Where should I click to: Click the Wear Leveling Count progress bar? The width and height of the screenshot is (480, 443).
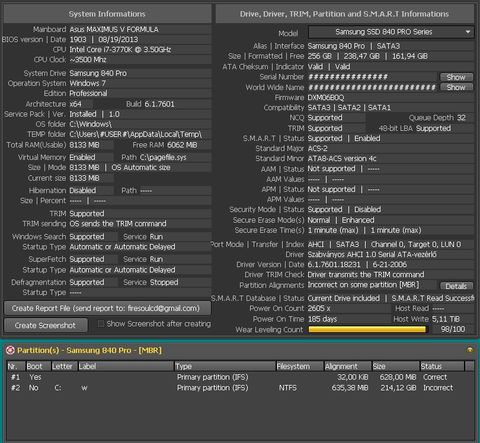tap(367, 329)
